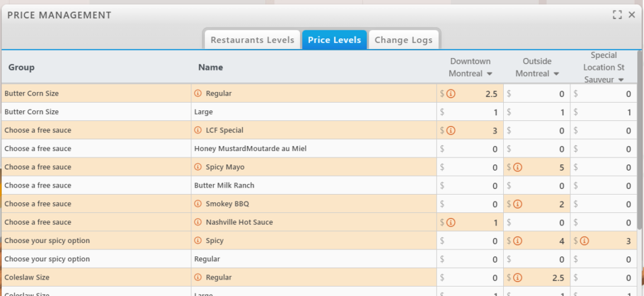Screen dimensions: 644x296
Task: Click the vertical scrollbar of price table
Action: tap(640, 139)
